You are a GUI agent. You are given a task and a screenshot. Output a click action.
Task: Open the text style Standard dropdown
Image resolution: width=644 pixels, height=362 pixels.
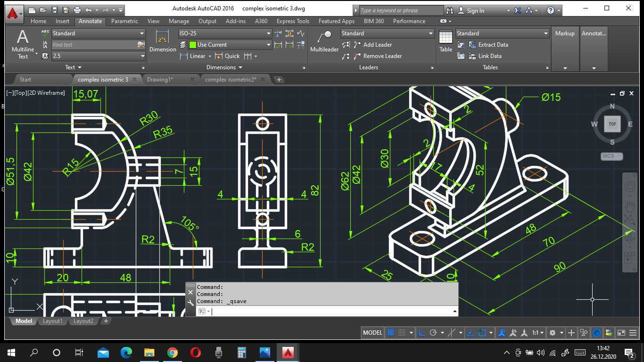99,33
